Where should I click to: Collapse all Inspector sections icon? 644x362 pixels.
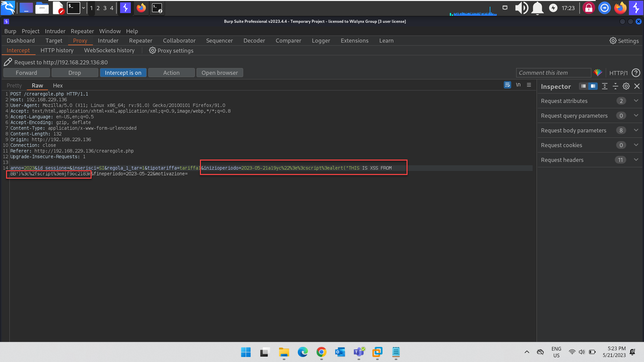pyautogui.click(x=615, y=86)
